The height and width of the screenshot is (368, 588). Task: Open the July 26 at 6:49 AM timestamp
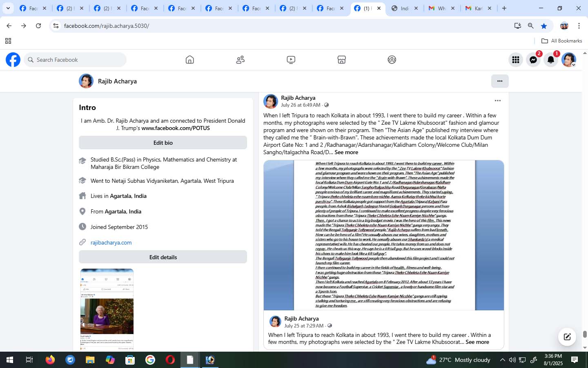[x=301, y=105]
